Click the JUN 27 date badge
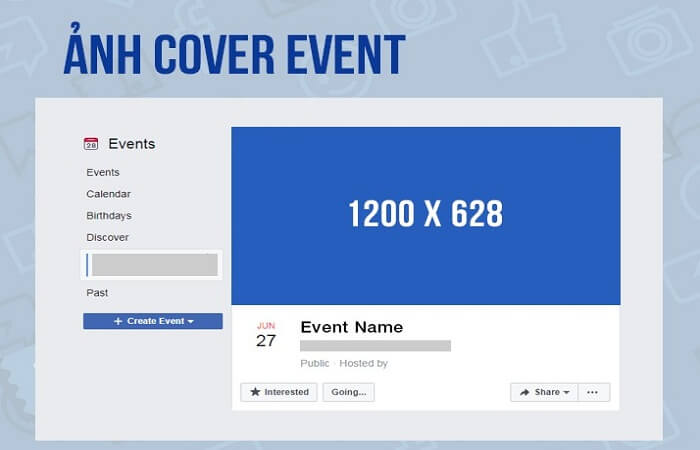 coord(265,335)
